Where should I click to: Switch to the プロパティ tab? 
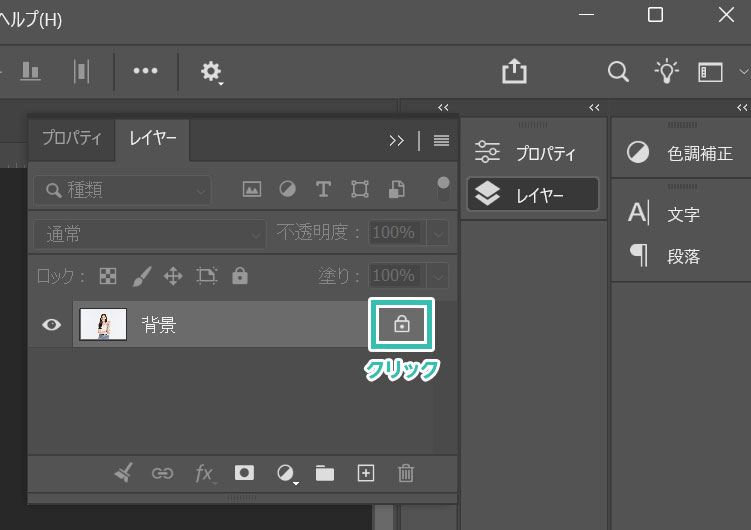coord(71,139)
